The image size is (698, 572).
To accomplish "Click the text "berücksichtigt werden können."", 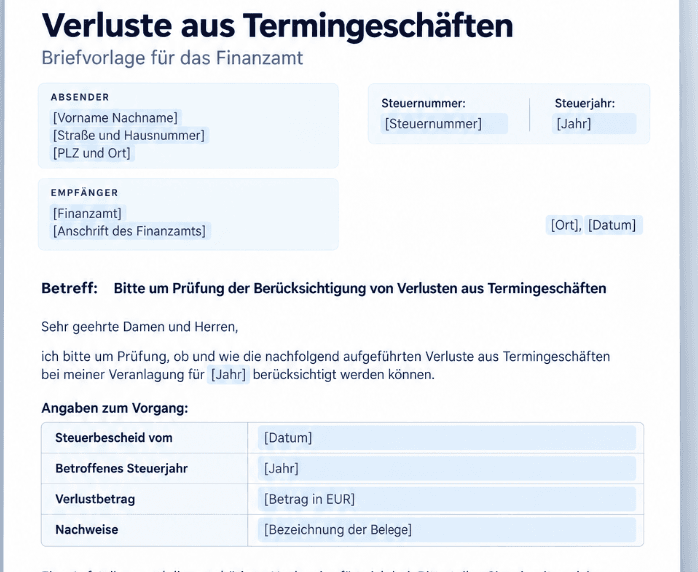I will [x=344, y=375].
